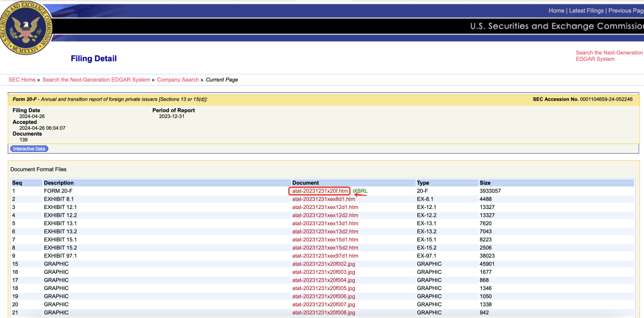
Task: Go to Previous Page link
Action: tap(626, 11)
